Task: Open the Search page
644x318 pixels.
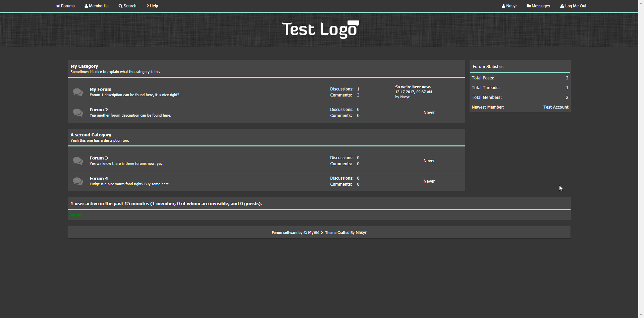Action: tap(127, 6)
